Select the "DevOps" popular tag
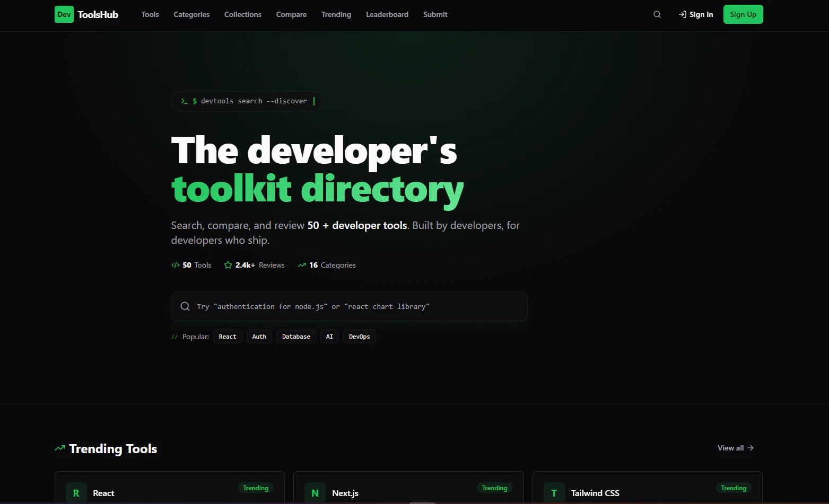Image resolution: width=829 pixels, height=504 pixels. [x=359, y=336]
